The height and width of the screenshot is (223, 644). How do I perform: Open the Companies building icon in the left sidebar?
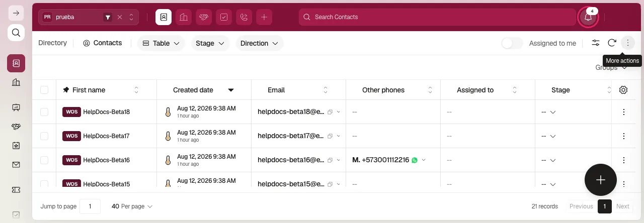(x=16, y=82)
